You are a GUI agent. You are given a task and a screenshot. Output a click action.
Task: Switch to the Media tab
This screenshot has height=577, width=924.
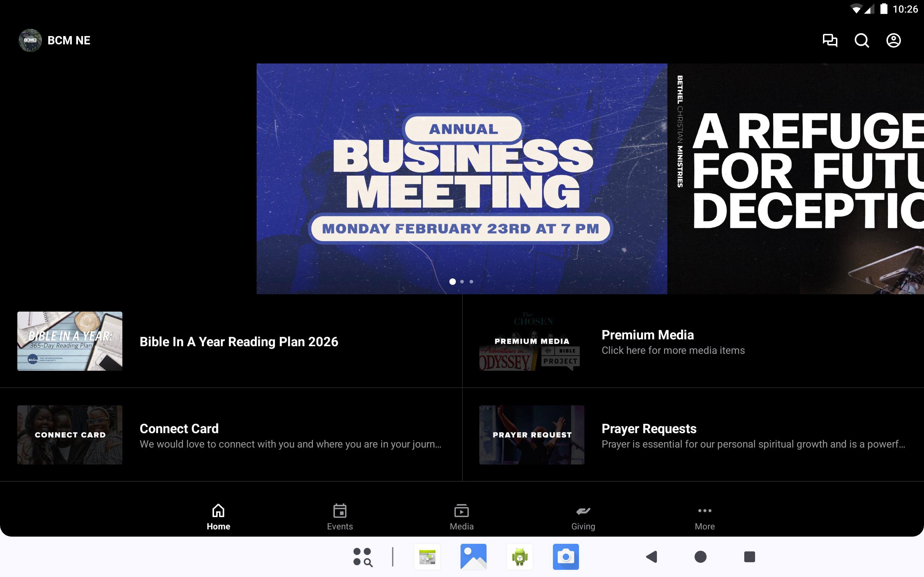461,517
